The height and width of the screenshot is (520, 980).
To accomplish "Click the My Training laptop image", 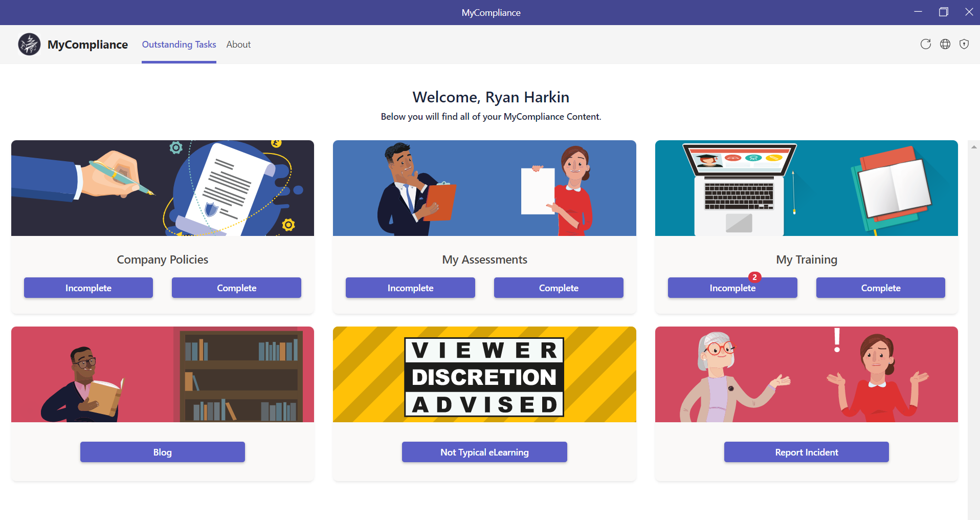I will [x=807, y=188].
